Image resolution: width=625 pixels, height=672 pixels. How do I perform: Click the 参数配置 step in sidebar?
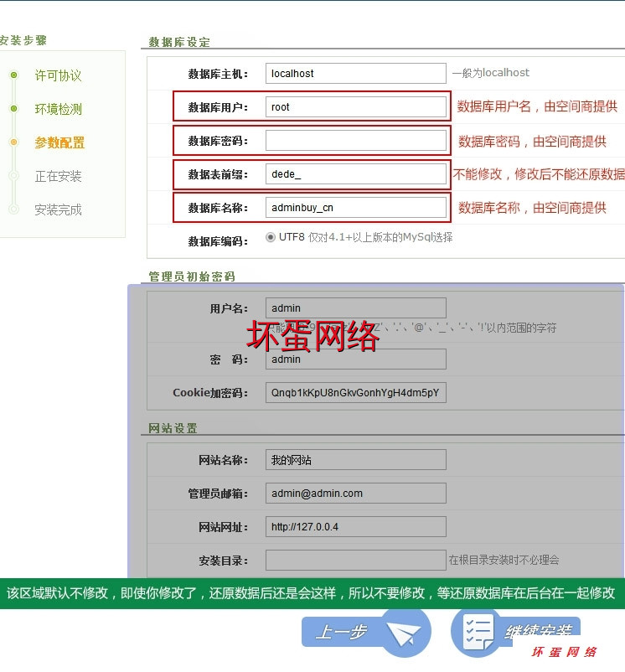pyautogui.click(x=59, y=142)
